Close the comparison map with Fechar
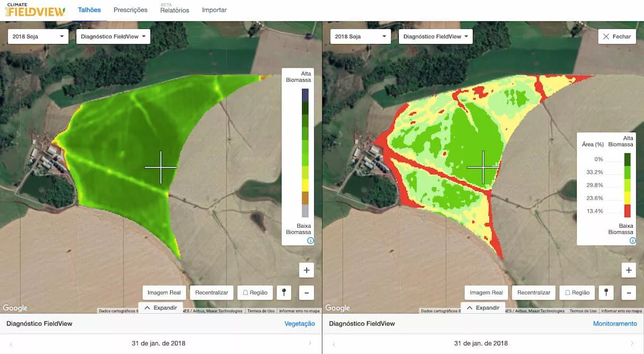This screenshot has height=354, width=644. click(x=617, y=37)
